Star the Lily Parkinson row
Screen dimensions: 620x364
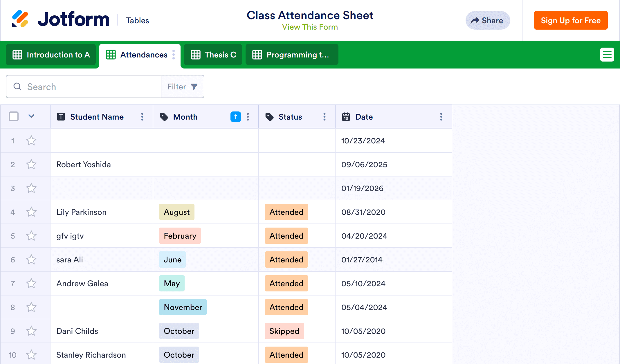pos(31,212)
